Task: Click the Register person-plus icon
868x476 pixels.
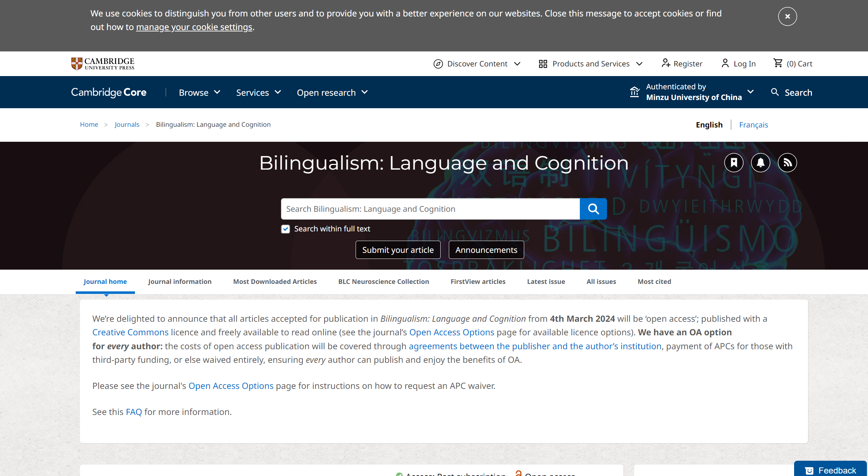Action: 666,64
